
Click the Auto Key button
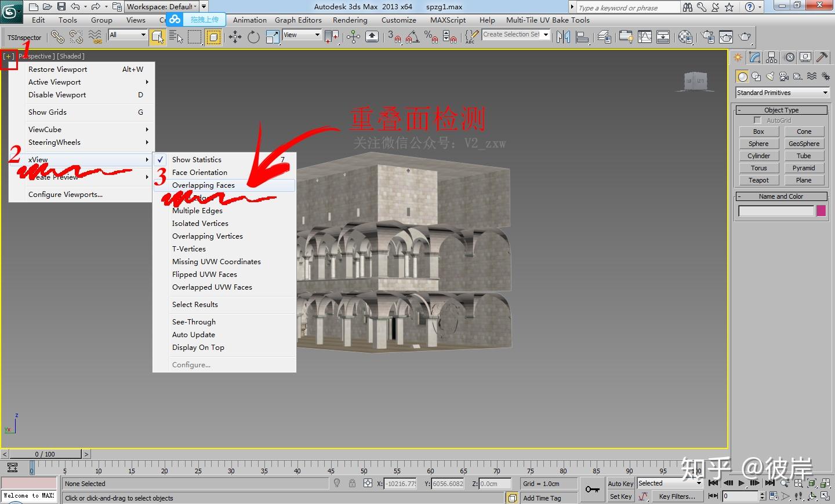pyautogui.click(x=620, y=484)
